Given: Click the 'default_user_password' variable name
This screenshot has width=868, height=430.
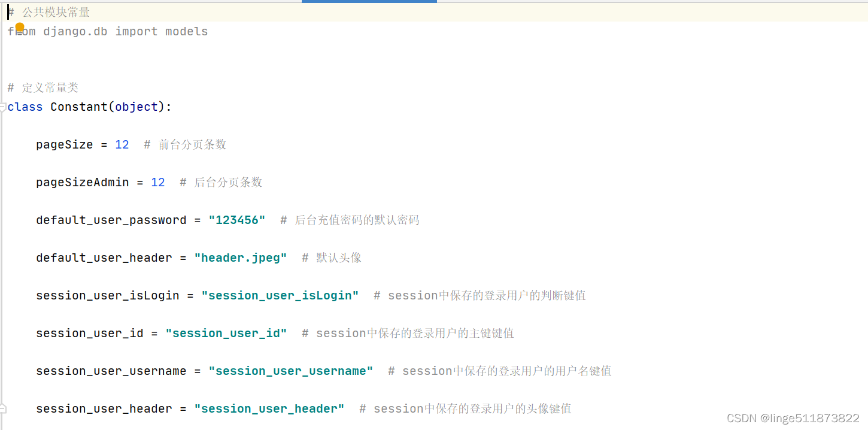Looking at the screenshot, I should click(111, 220).
